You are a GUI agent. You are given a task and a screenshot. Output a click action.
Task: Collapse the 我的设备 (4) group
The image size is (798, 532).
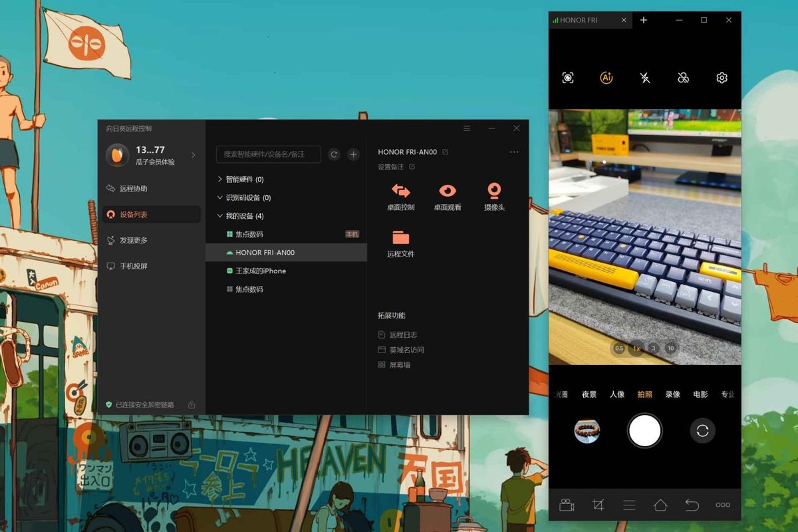point(220,216)
